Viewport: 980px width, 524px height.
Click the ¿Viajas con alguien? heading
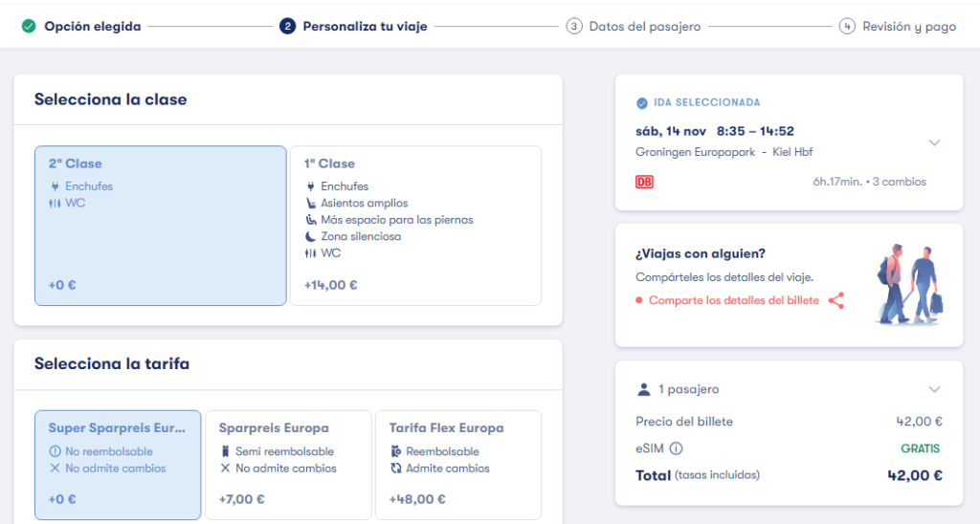click(x=701, y=253)
